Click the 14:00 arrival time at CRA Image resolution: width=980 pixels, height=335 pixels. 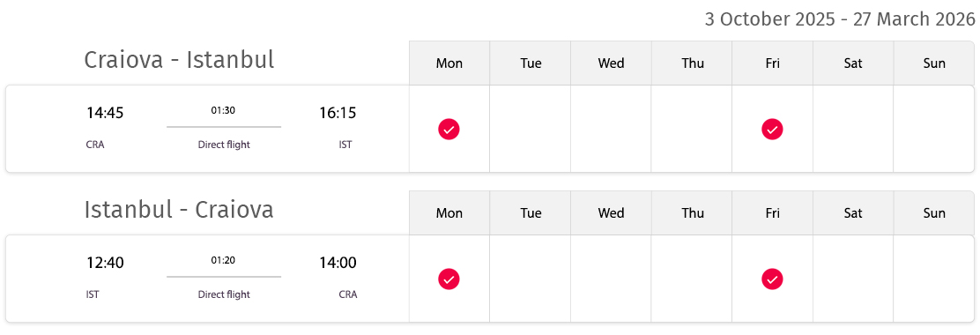coord(338,263)
